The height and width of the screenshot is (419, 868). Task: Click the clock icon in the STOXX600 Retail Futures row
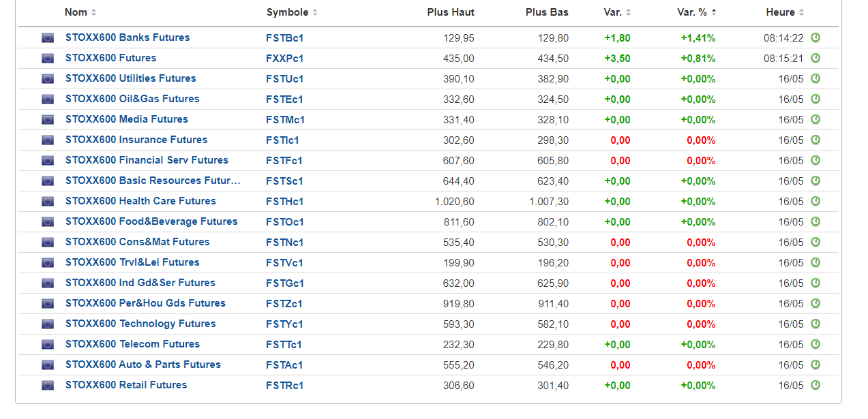(815, 385)
